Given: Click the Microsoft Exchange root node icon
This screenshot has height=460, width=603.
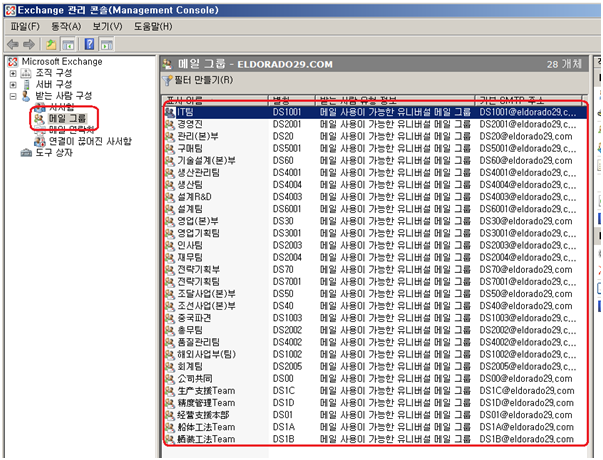Looking at the screenshot, I should 13,62.
